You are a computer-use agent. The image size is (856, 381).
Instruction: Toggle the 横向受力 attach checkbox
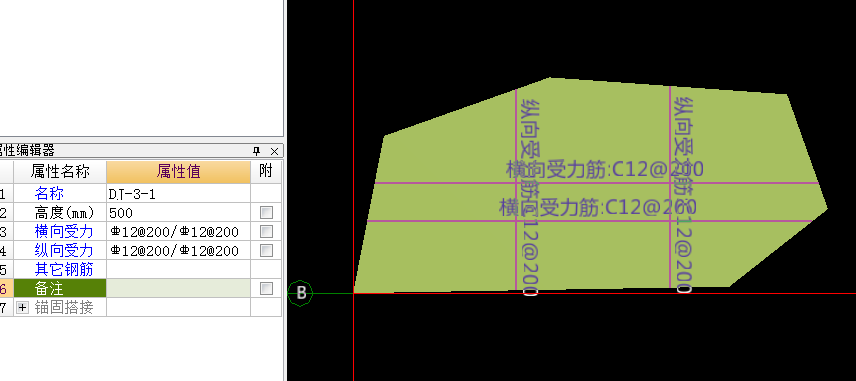pyautogui.click(x=266, y=231)
